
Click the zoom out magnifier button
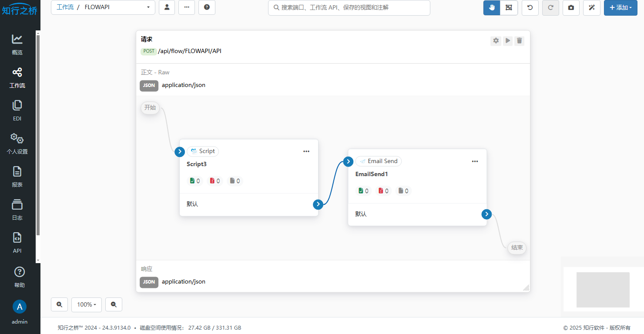click(x=114, y=304)
